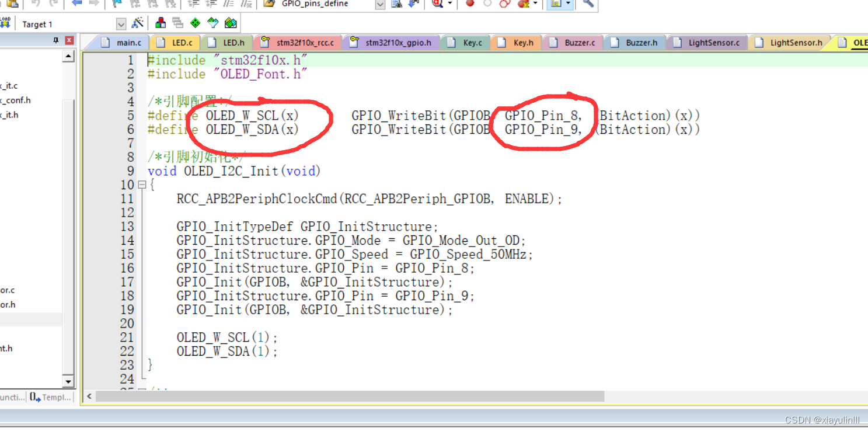Click the RCC_APB2PeriphClockCmd line
The image size is (868, 431).
point(369,199)
